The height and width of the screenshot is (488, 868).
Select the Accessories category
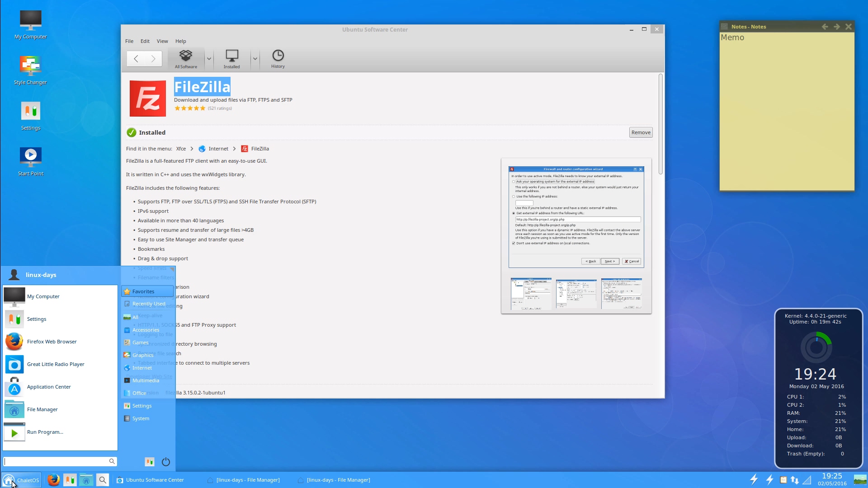[x=147, y=330]
